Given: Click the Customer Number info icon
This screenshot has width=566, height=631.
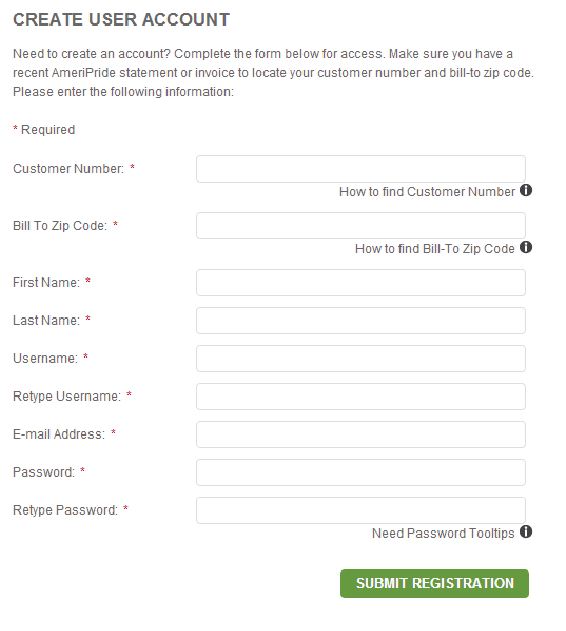Looking at the screenshot, I should (526, 190).
